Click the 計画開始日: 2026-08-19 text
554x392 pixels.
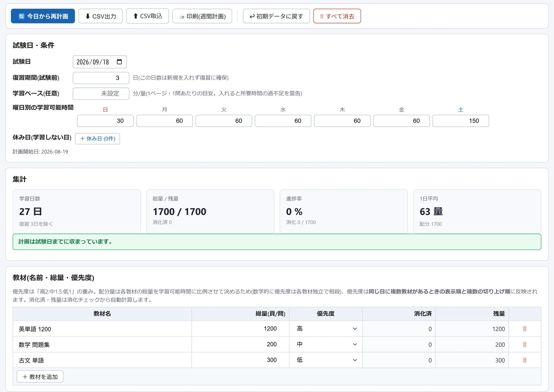(x=40, y=152)
